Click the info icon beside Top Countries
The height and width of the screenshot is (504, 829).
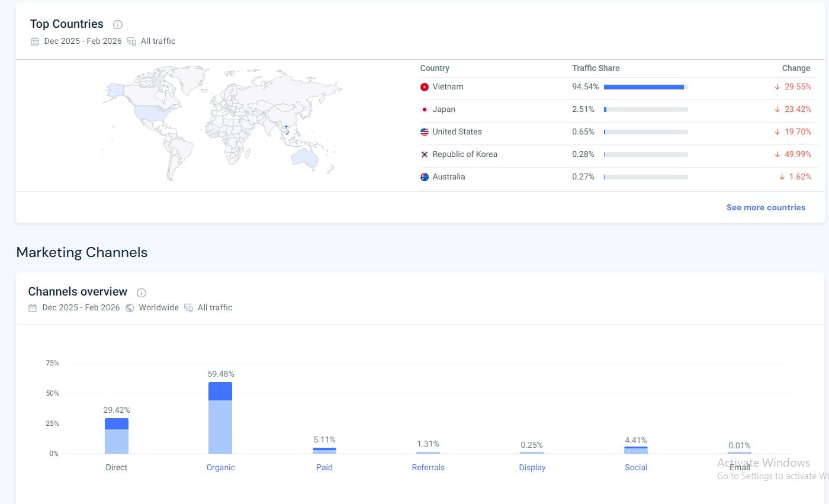point(118,25)
